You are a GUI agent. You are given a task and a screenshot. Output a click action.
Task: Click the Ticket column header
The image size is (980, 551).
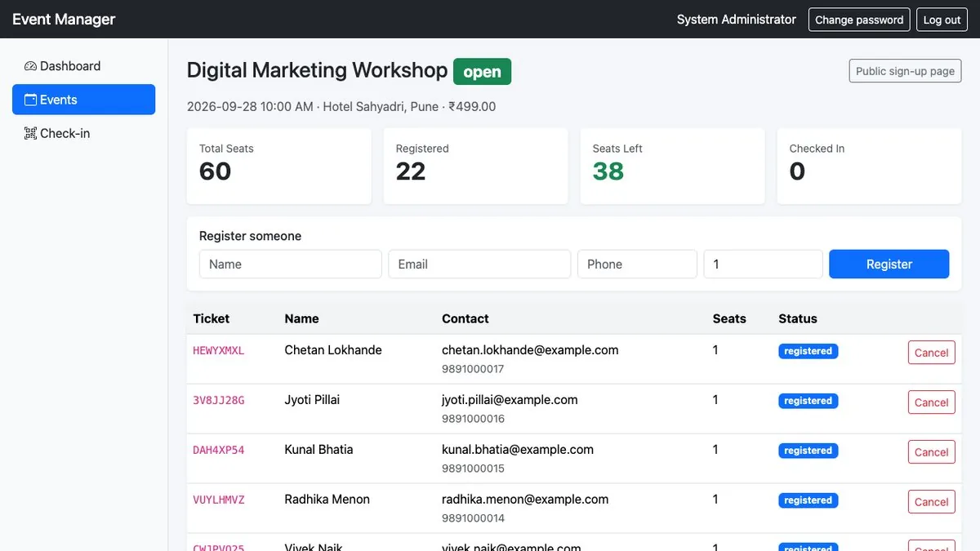211,318
